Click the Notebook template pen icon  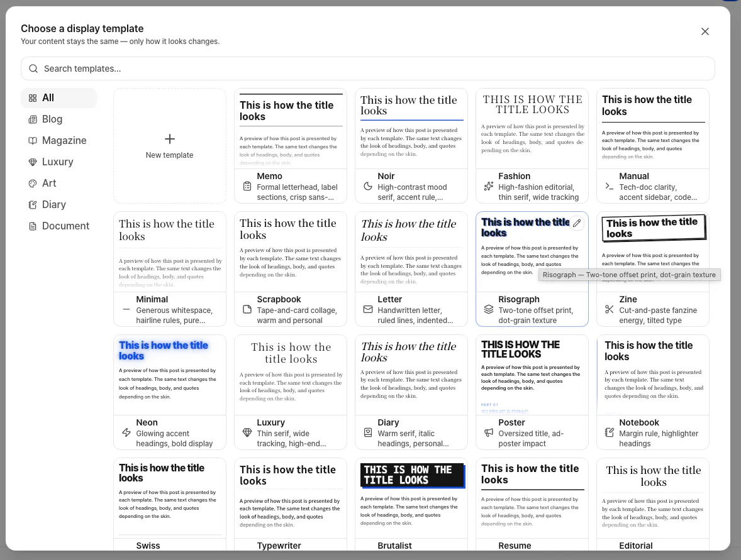[x=610, y=432]
